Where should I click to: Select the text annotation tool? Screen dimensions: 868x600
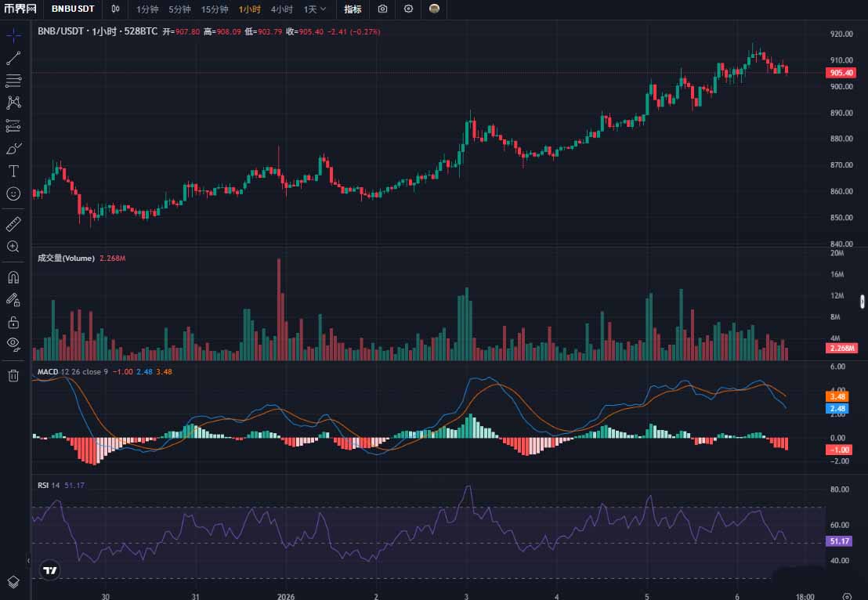pyautogui.click(x=13, y=170)
